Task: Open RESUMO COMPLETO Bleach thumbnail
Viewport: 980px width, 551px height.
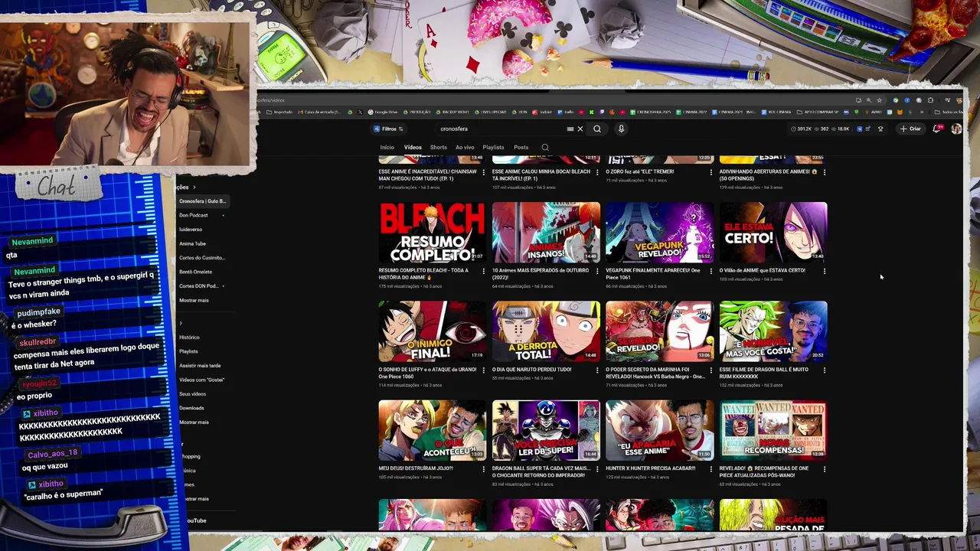Action: pyautogui.click(x=432, y=233)
